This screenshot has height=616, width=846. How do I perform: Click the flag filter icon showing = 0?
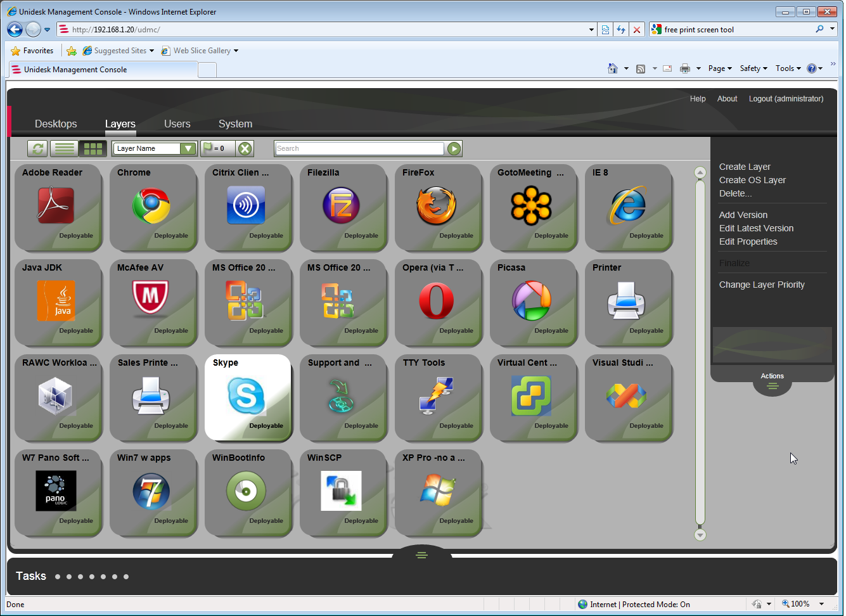(x=218, y=148)
